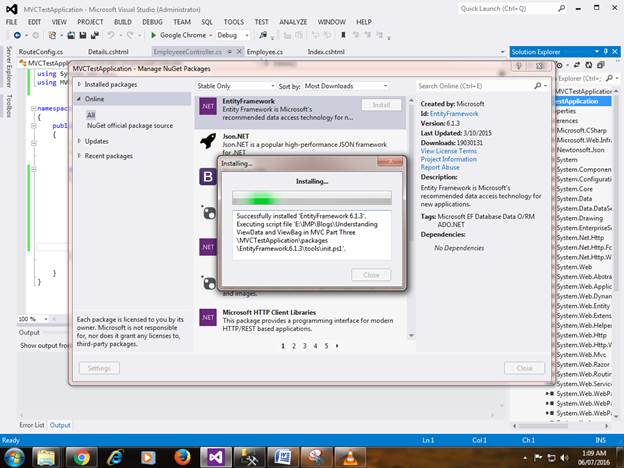This screenshot has width=624, height=468.
Task: Open the FILE menu
Action: (12, 22)
